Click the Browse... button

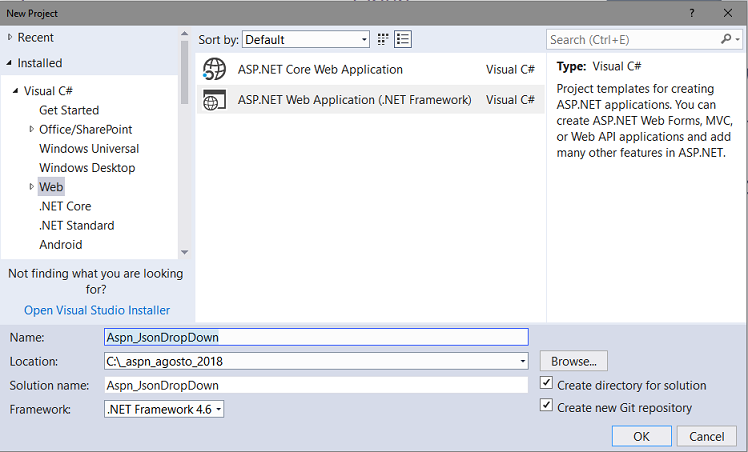tap(574, 361)
